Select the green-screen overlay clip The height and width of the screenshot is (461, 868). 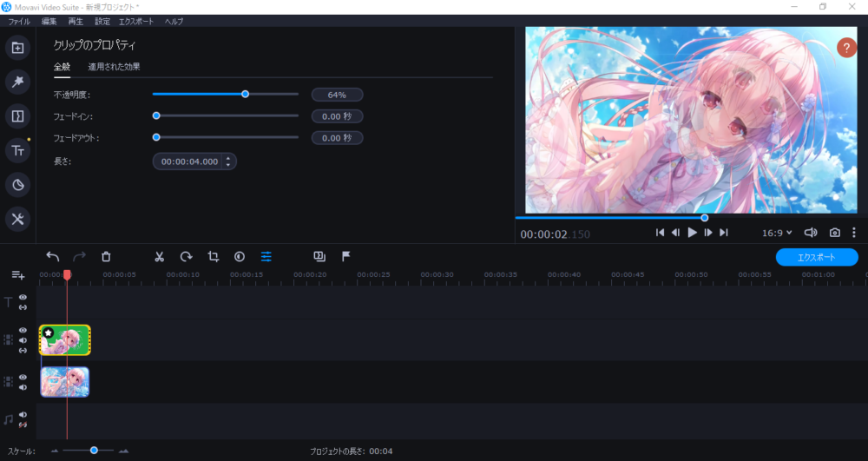65,339
